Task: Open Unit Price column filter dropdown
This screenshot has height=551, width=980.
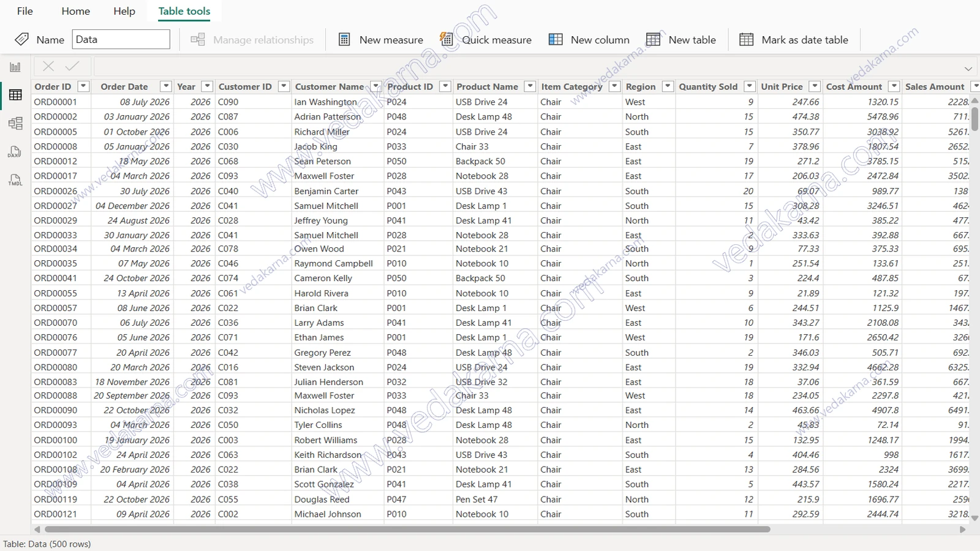Action: (x=814, y=86)
